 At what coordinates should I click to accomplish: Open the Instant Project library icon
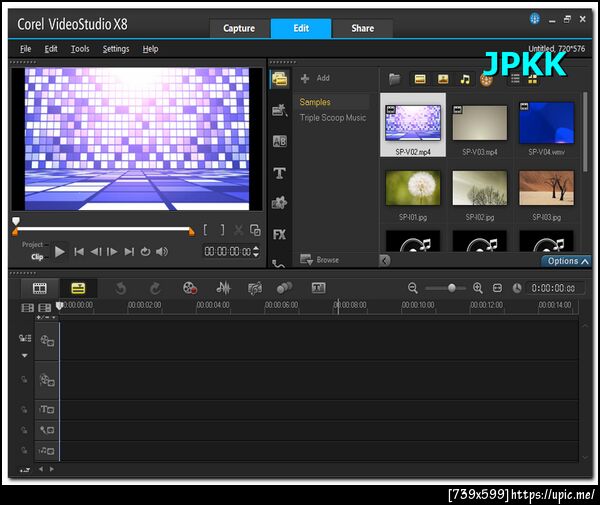click(x=280, y=111)
